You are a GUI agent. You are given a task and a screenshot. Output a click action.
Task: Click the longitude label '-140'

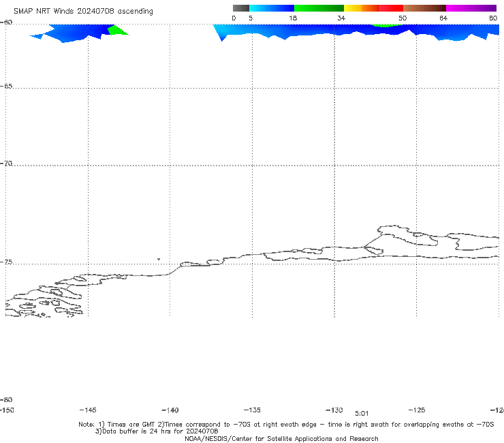click(x=170, y=410)
